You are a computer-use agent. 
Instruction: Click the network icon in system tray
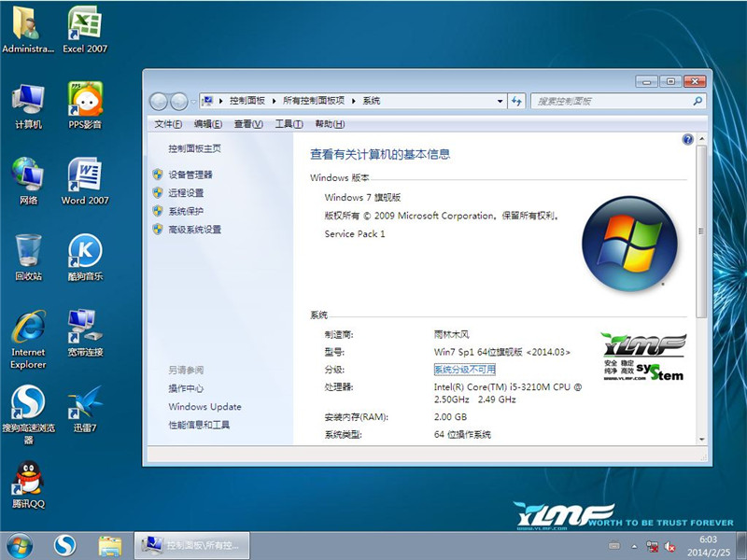pyautogui.click(x=652, y=546)
